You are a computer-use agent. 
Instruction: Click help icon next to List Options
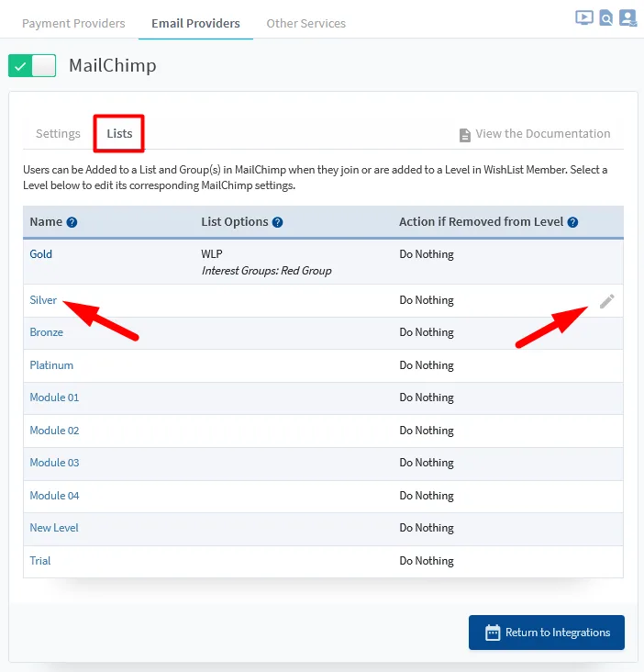tap(277, 222)
